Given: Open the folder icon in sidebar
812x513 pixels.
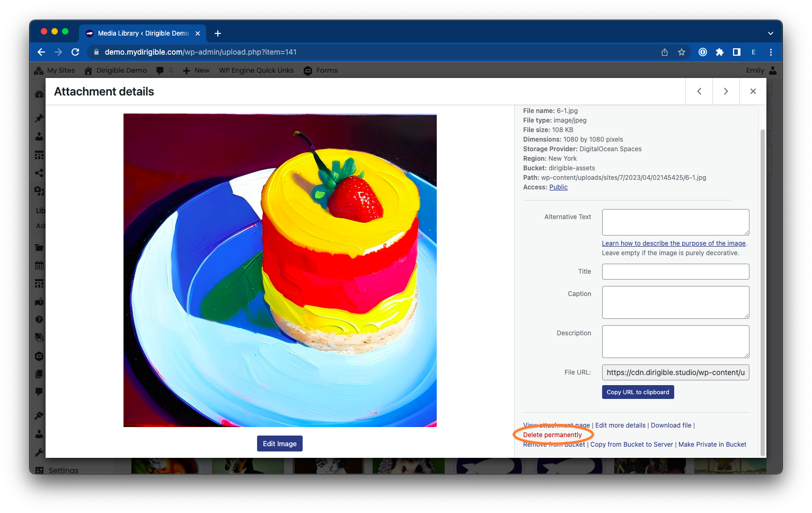Looking at the screenshot, I should click(39, 247).
